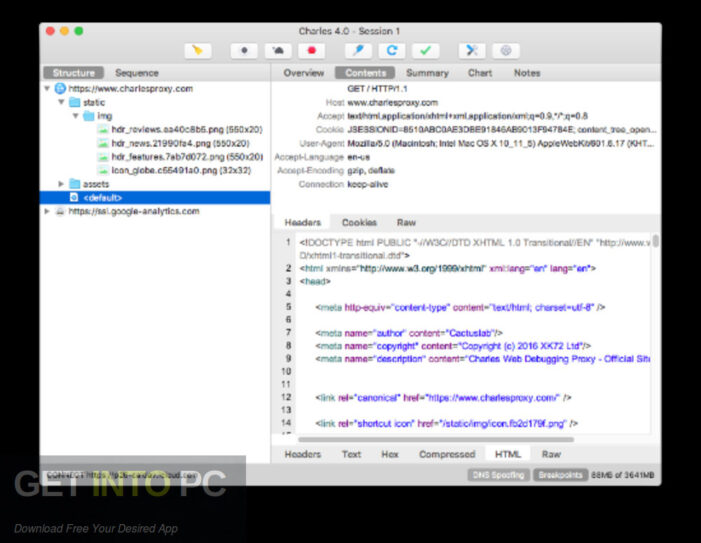Click the pen Compose request icon

tap(358, 51)
